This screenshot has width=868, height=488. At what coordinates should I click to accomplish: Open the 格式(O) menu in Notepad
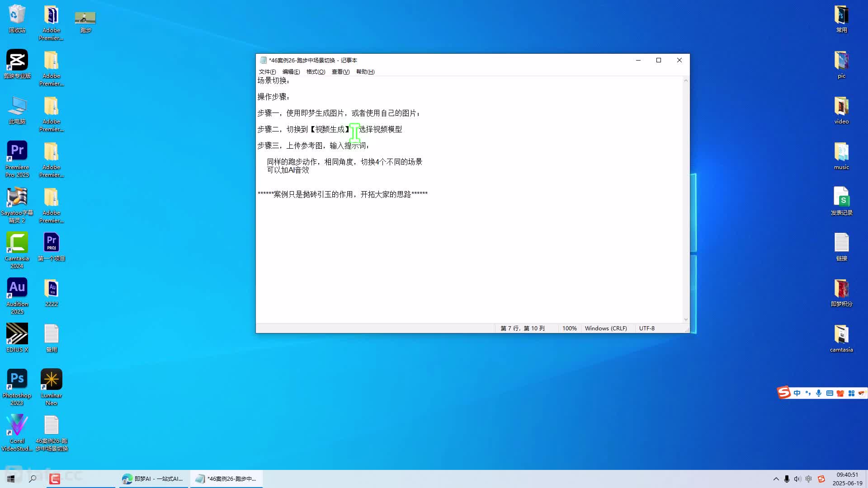coord(316,72)
